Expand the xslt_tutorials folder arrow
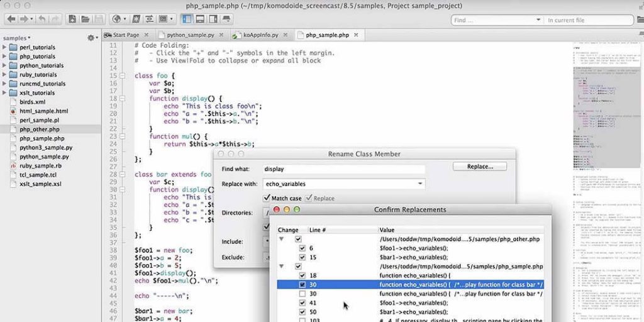Screen dimensions: 644x322 click(x=4, y=92)
